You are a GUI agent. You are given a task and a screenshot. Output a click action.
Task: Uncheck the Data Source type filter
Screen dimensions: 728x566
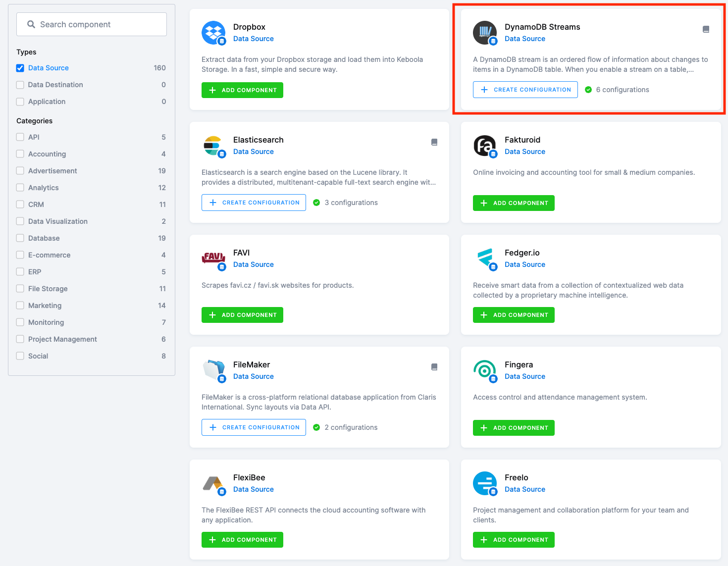20,68
